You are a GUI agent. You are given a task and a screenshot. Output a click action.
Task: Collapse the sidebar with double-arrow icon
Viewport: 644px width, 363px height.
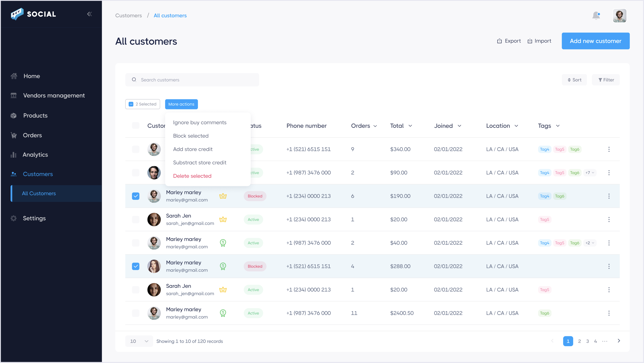tap(89, 14)
